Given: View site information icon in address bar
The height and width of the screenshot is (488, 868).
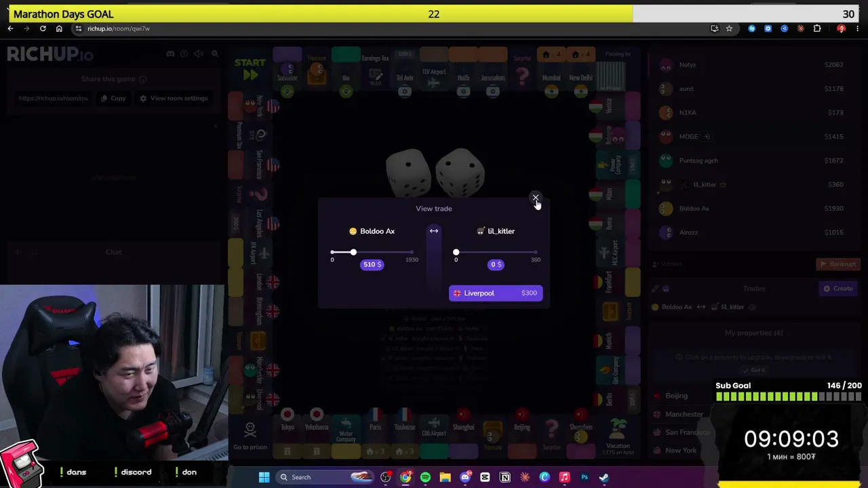Looking at the screenshot, I should coord(79,28).
